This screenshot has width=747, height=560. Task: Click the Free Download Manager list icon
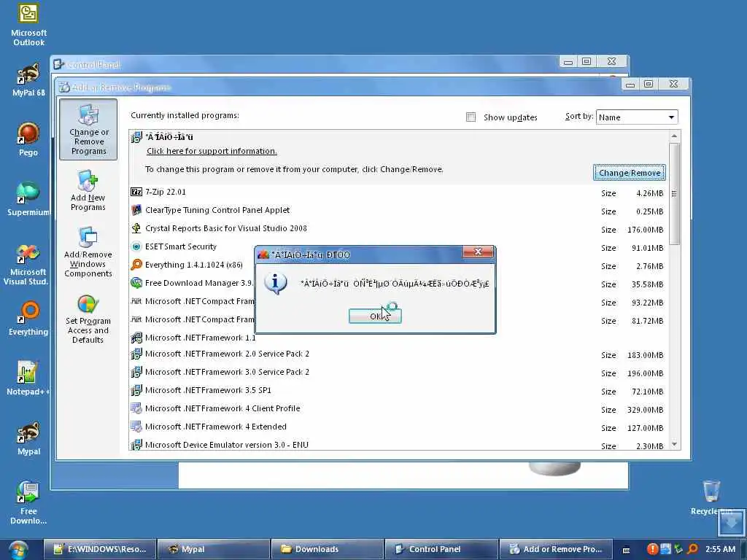136,283
